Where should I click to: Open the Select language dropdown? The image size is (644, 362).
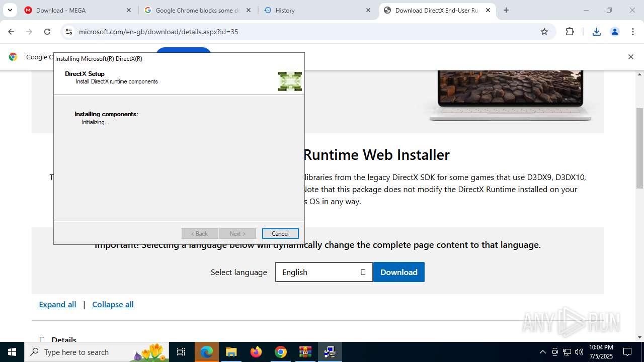click(324, 272)
